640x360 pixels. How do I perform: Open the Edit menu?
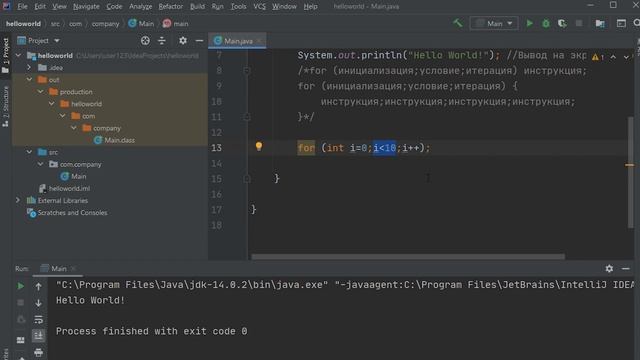(40, 6)
